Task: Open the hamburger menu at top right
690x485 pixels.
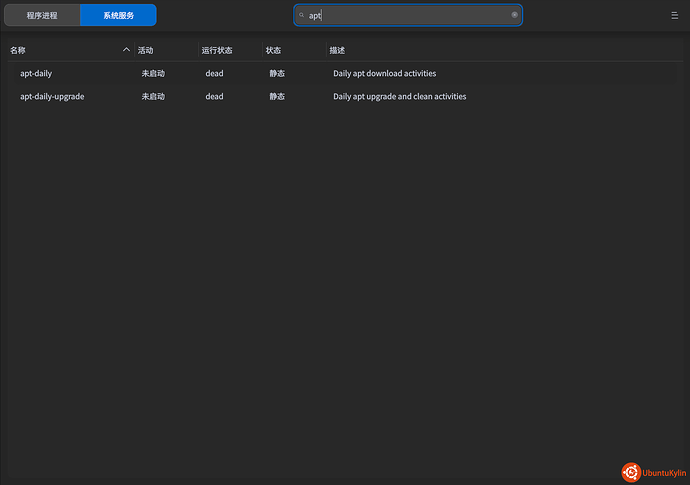Action: 674,16
